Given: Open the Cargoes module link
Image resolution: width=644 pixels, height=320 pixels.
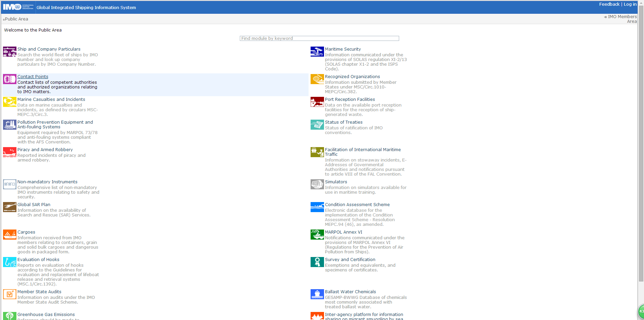Looking at the screenshot, I should pos(26,232).
